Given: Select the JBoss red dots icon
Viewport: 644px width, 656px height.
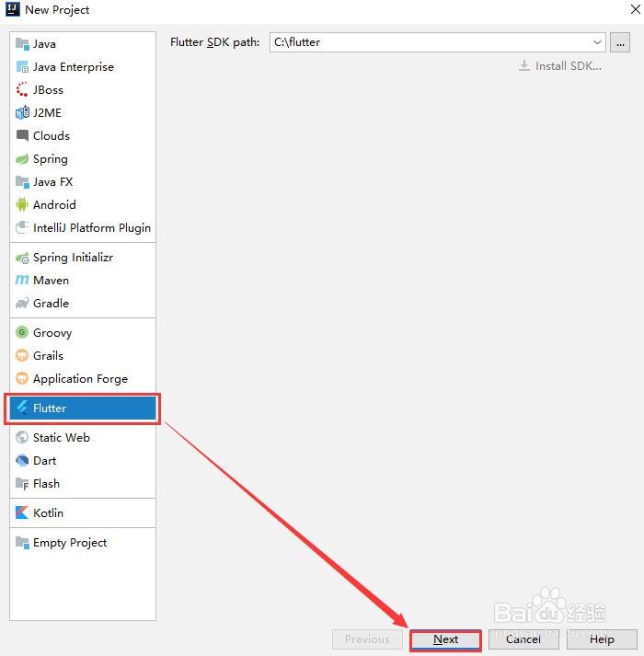Looking at the screenshot, I should click(x=22, y=89).
